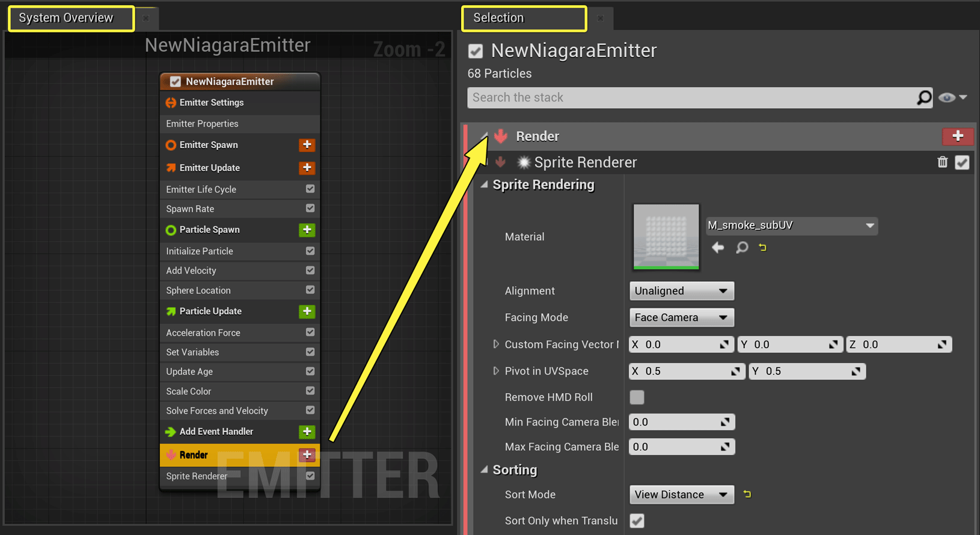Select the Selection tab
The image size is (980, 535).
click(x=524, y=18)
